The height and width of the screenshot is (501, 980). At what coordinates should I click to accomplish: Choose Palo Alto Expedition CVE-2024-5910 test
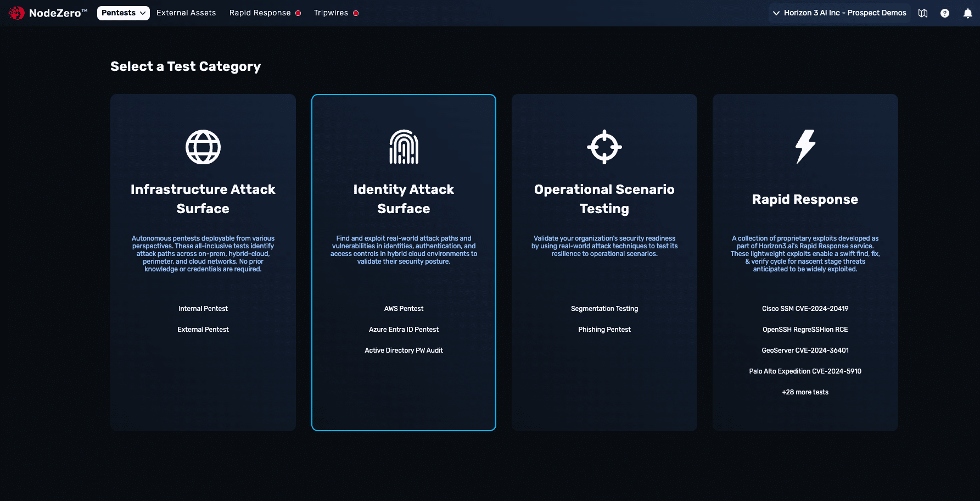click(805, 371)
